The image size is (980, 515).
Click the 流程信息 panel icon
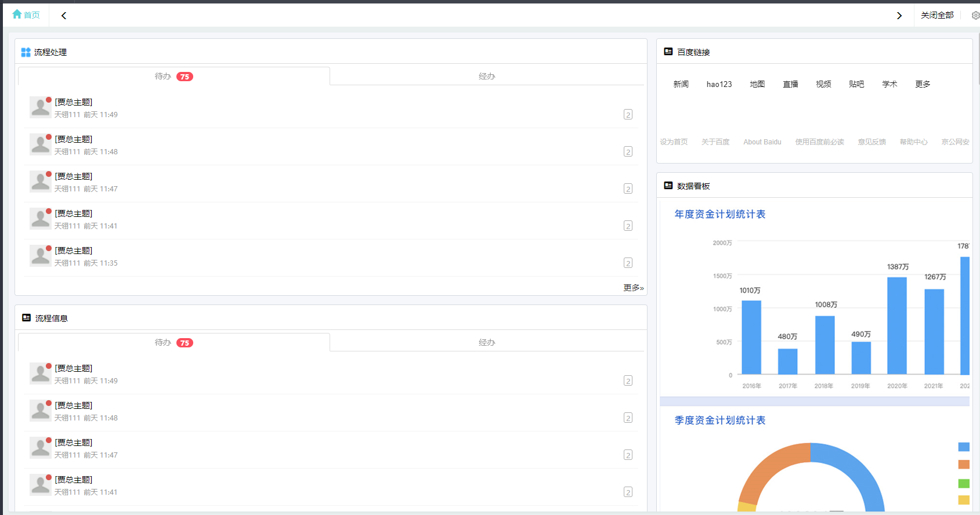coord(26,318)
